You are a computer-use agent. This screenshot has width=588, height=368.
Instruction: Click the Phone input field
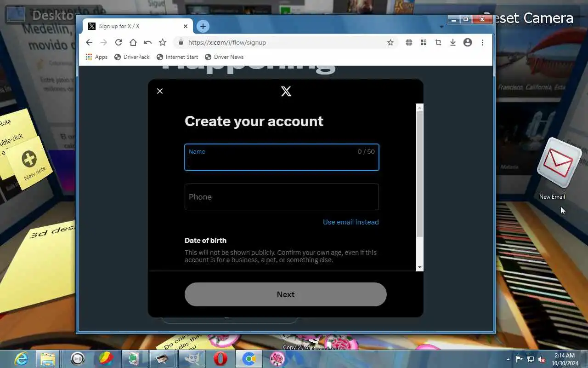(282, 197)
